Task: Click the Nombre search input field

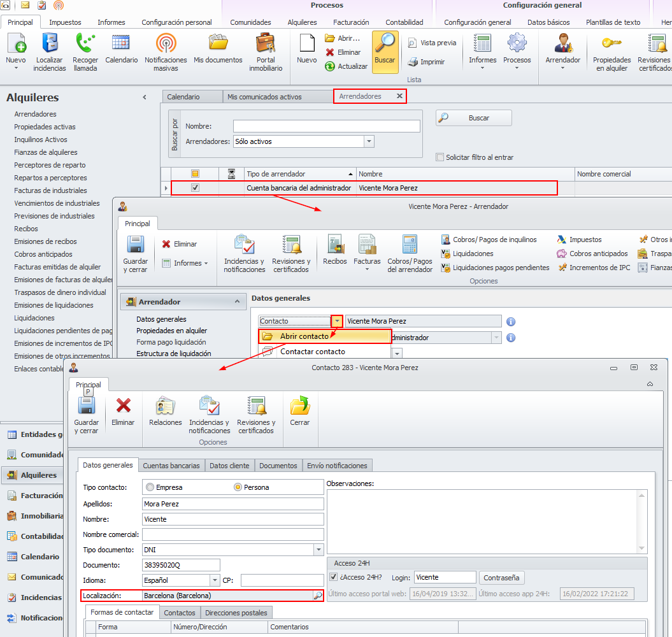Action: coord(326,126)
